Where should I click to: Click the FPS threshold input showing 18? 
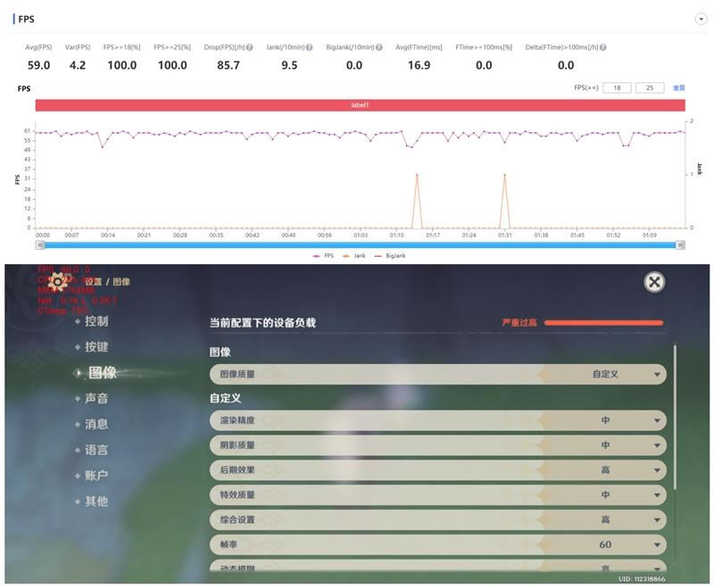[616, 87]
